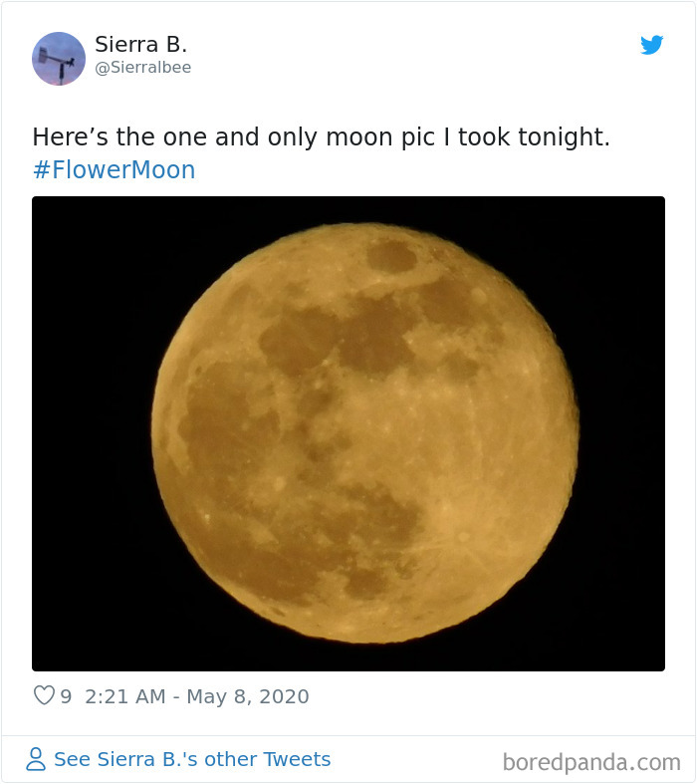Like the tweet via heart icon
Viewport: 697px width, 784px height.
coord(44,695)
